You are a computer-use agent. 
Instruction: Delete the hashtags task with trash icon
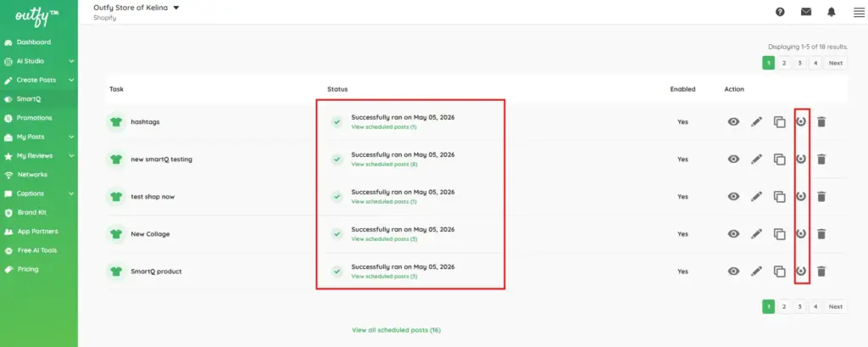(x=821, y=122)
